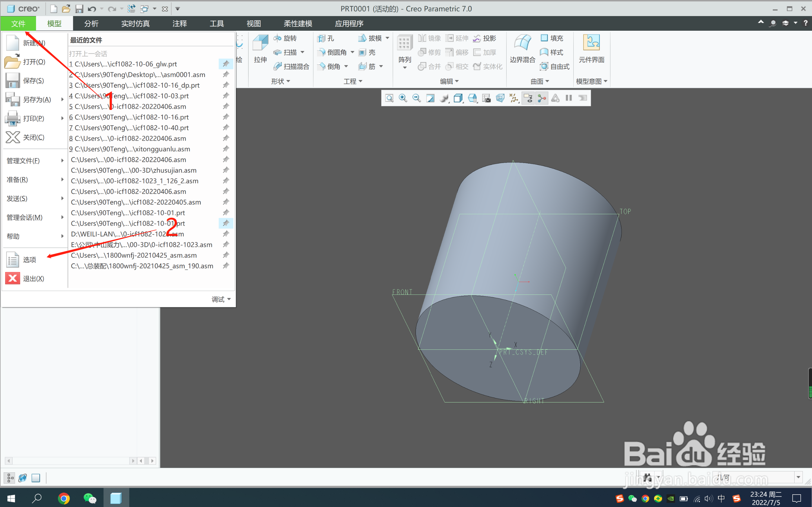812x507 pixels.
Task: Click the Refit view icon in graphics toolbar
Action: point(389,98)
